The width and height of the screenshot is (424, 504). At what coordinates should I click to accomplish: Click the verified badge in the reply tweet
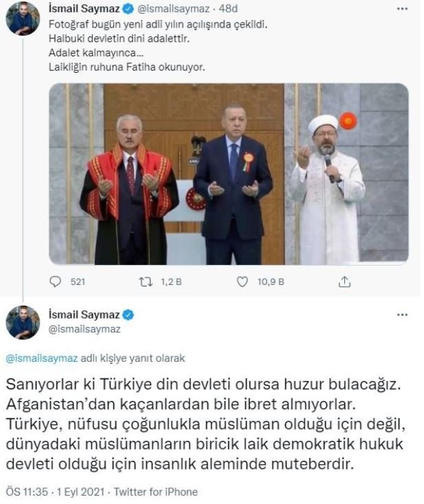pos(129,314)
